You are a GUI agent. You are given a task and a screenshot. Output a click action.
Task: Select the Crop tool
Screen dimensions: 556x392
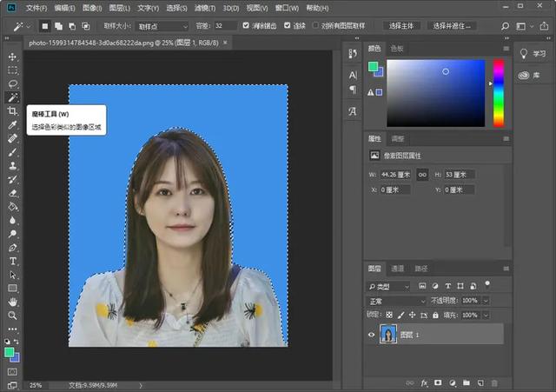(x=12, y=110)
